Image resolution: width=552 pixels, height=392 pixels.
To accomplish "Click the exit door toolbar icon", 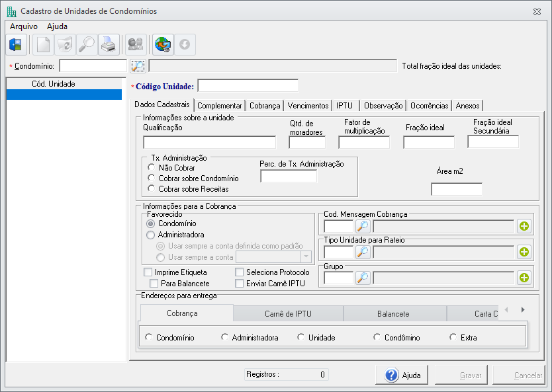I will click(x=16, y=45).
